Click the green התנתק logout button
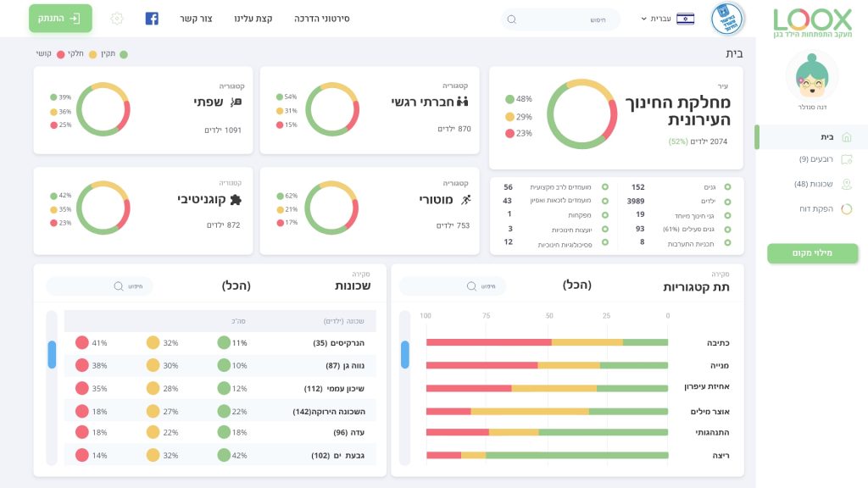Viewport: 868px width, 488px height. tap(60, 19)
